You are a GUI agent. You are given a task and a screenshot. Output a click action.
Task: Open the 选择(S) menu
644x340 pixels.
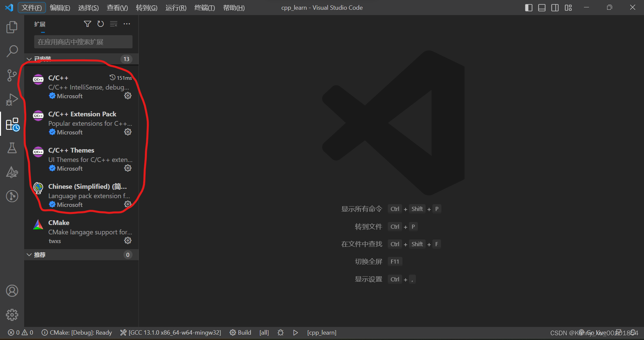89,8
